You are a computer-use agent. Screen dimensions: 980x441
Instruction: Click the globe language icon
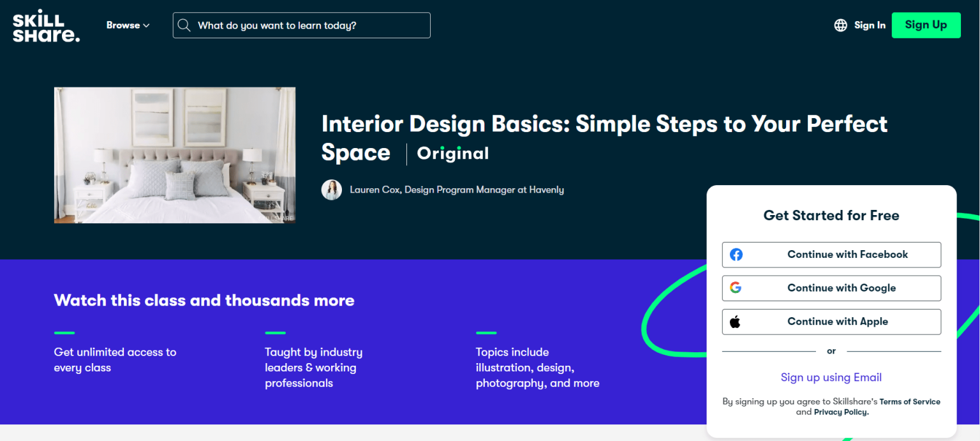pyautogui.click(x=840, y=25)
